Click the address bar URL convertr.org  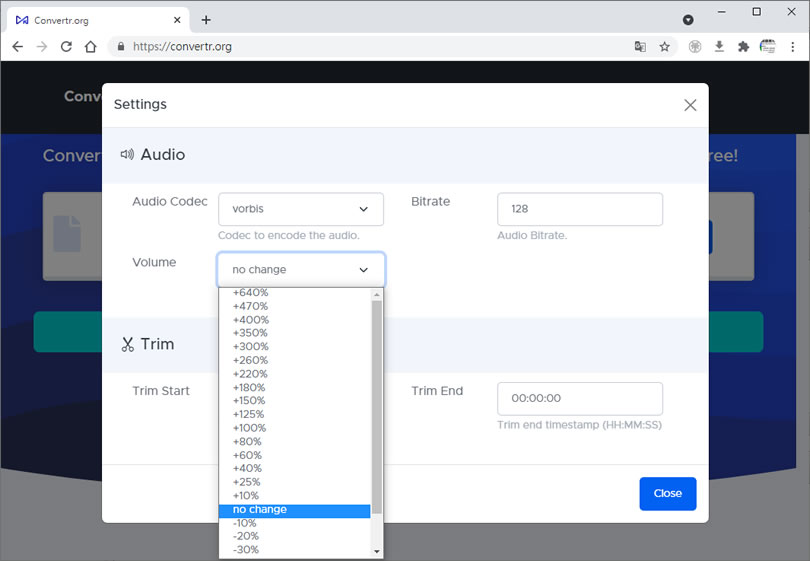(x=182, y=46)
